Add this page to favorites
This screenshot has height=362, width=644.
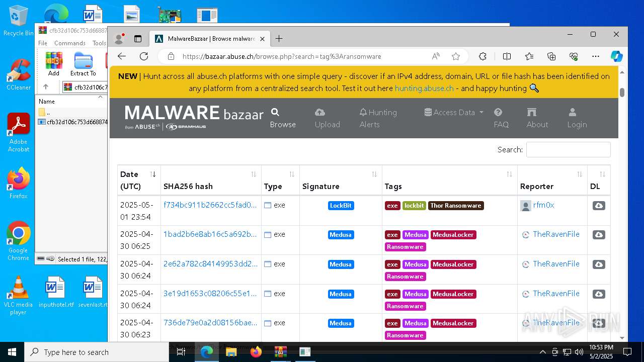coord(456,56)
